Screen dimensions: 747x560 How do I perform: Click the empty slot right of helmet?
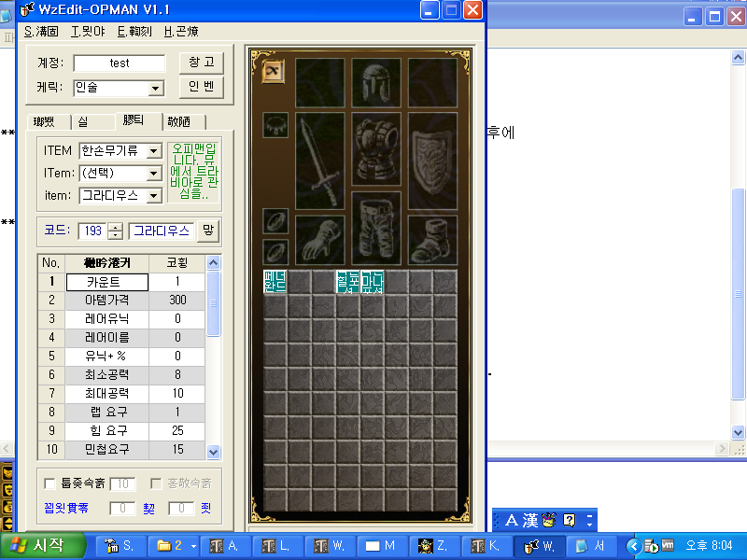[432, 83]
